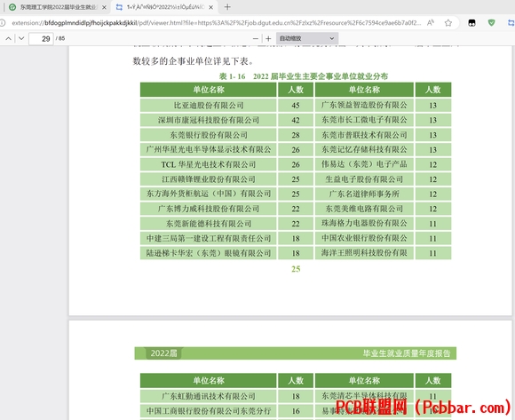
Task: Click the site info icon in address bar
Action: [3, 23]
